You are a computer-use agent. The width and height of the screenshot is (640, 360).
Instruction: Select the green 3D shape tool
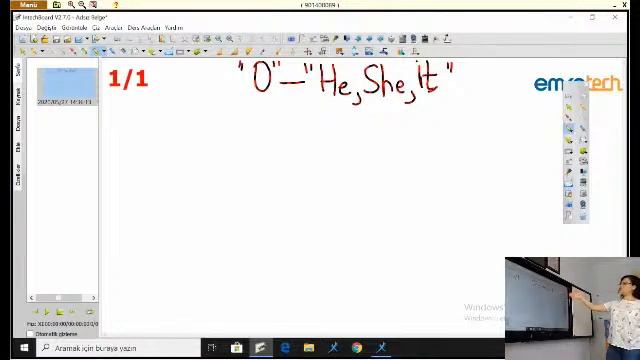pos(197,51)
